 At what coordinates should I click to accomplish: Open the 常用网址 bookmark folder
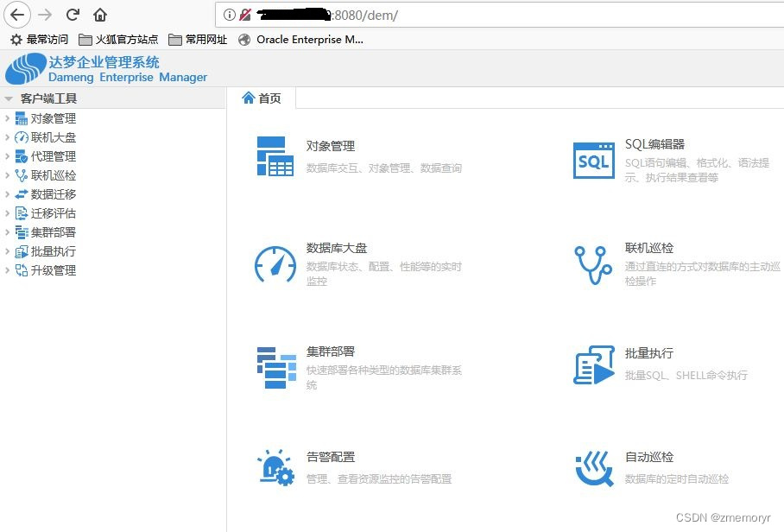198,40
